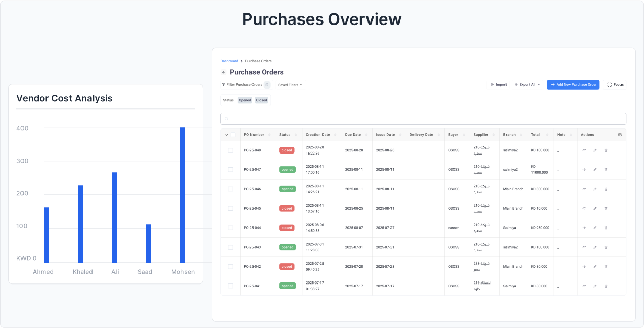Open column settings icon in table header
This screenshot has width=644, height=328.
620,135
